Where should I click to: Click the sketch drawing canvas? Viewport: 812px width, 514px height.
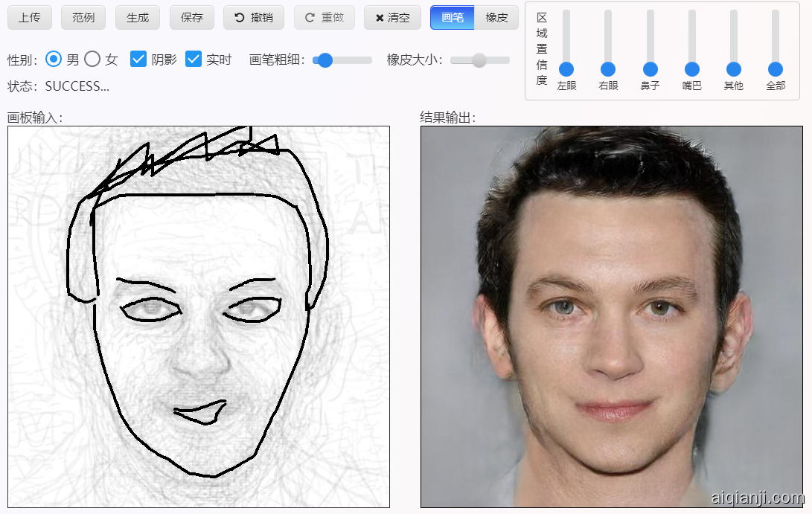click(199, 317)
